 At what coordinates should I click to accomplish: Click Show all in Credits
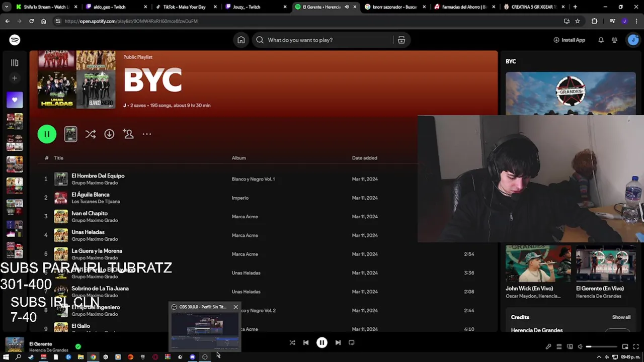(621, 317)
